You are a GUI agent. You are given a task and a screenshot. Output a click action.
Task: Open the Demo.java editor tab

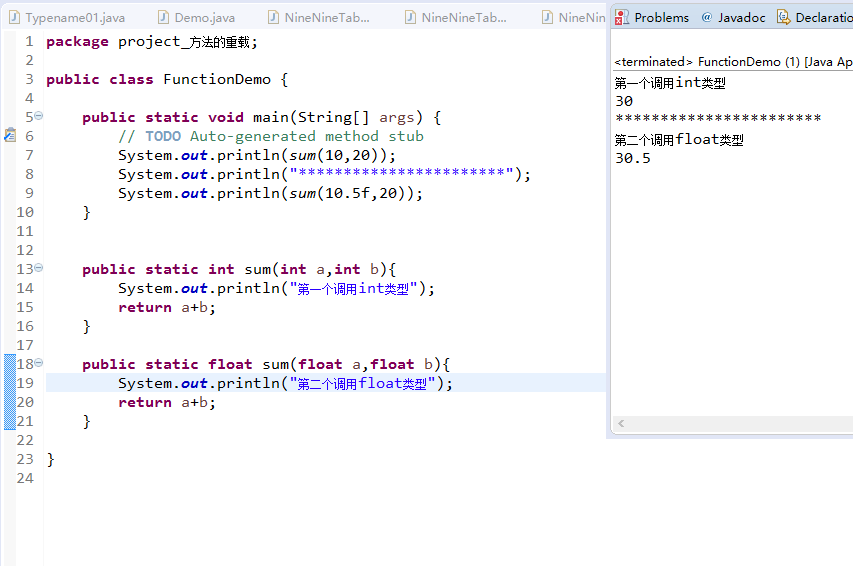(197, 18)
